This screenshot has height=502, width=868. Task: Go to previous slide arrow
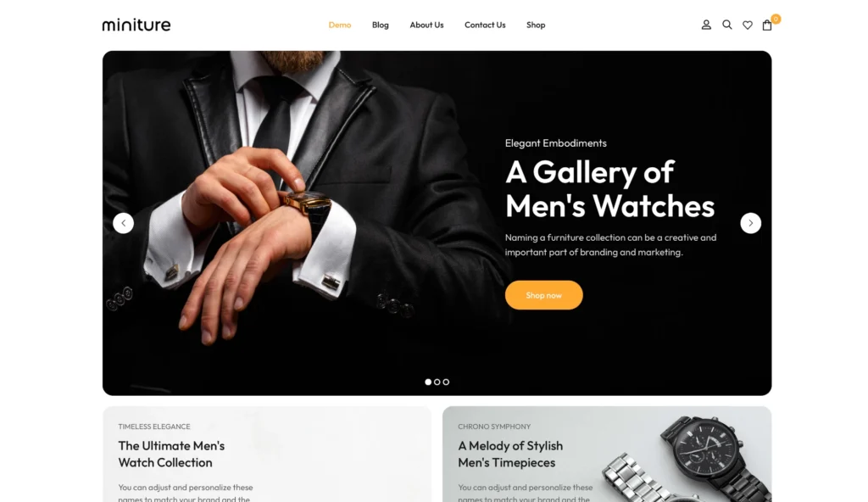coord(124,223)
